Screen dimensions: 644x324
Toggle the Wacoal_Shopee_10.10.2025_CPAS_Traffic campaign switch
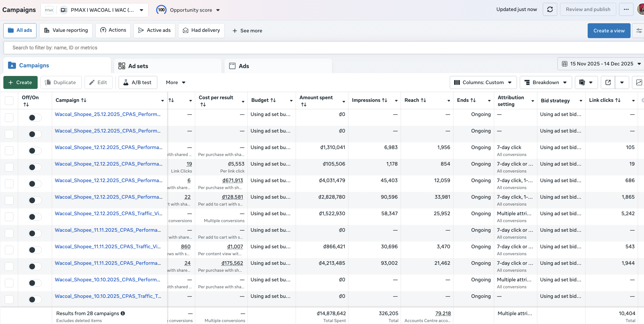(35, 300)
